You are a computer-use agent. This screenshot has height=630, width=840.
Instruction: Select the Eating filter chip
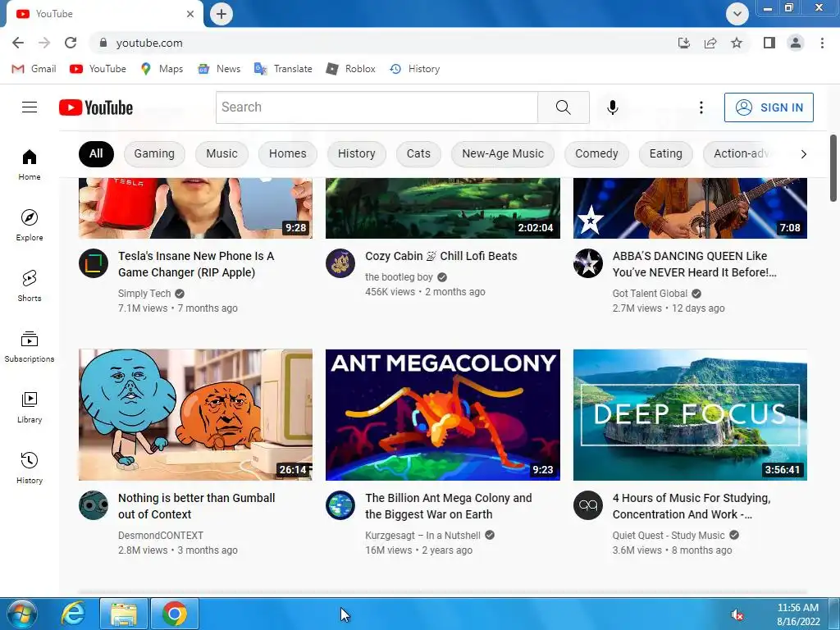(666, 153)
